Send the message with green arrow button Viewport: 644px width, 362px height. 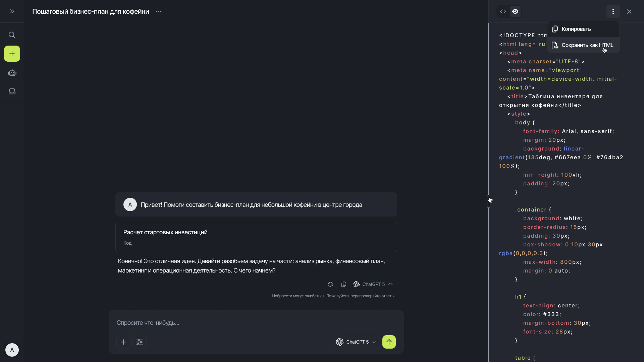(x=389, y=342)
